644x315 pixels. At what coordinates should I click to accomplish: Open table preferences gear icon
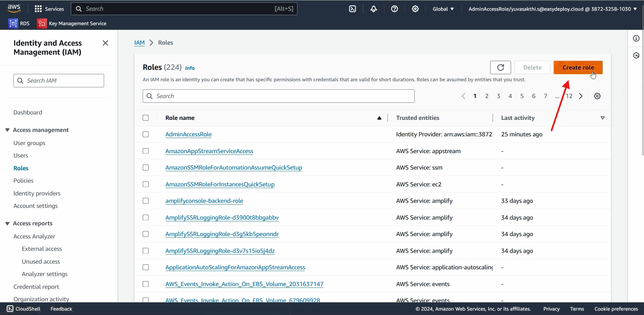point(597,96)
